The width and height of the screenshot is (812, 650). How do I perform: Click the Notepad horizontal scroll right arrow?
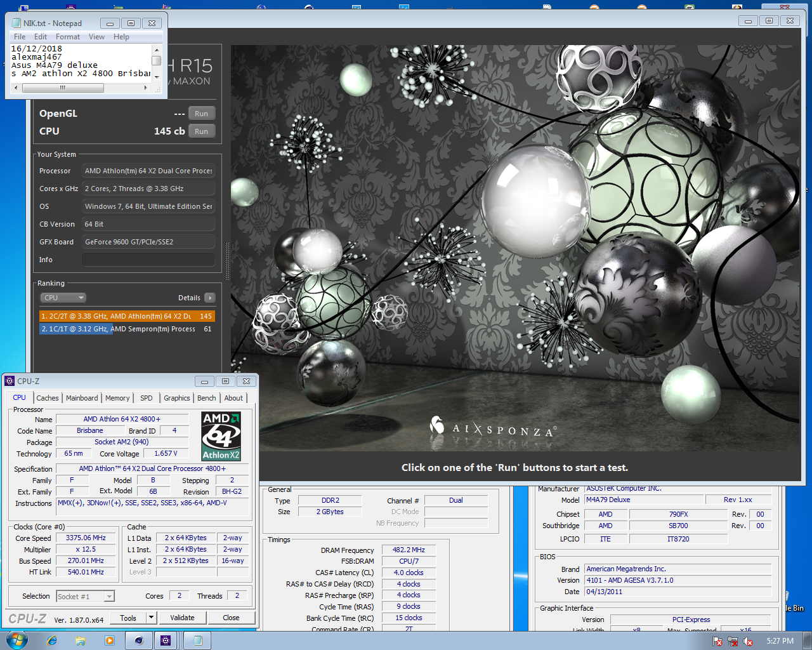[x=146, y=88]
